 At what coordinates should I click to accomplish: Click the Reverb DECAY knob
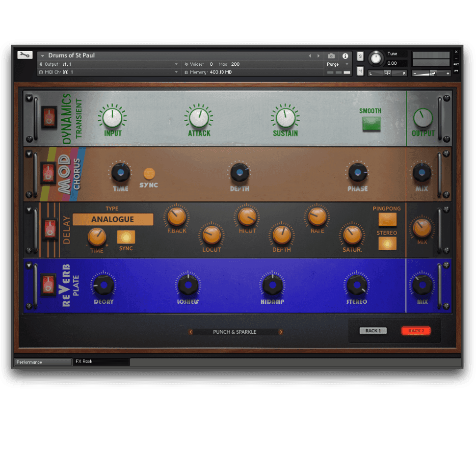click(x=104, y=285)
